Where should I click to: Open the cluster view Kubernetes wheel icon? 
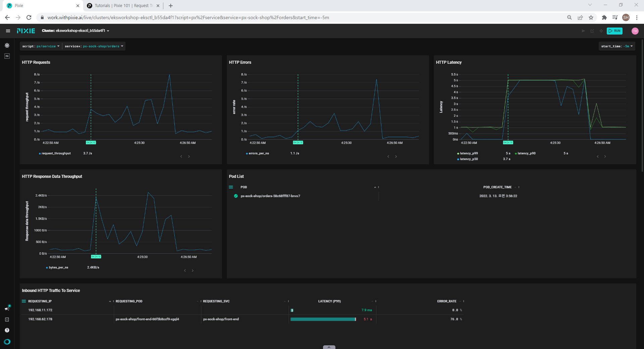click(7, 45)
